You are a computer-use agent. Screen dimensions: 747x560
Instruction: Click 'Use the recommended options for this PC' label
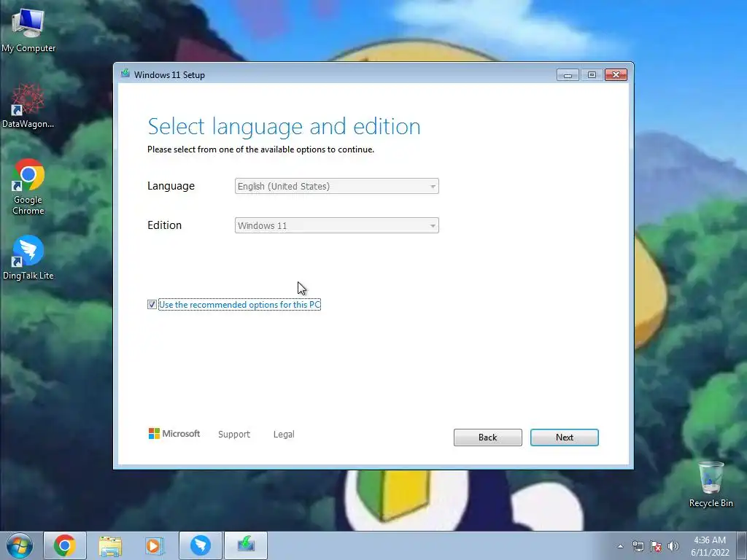[239, 304]
